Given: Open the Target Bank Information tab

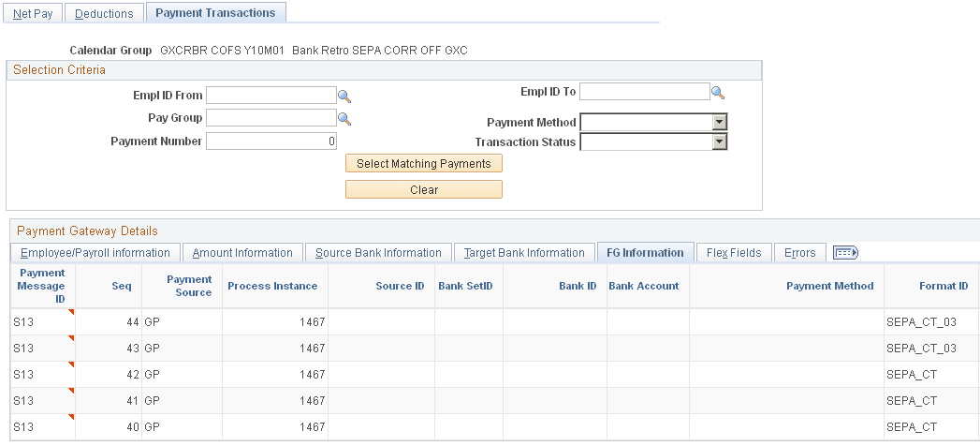Looking at the screenshot, I should click(524, 253).
